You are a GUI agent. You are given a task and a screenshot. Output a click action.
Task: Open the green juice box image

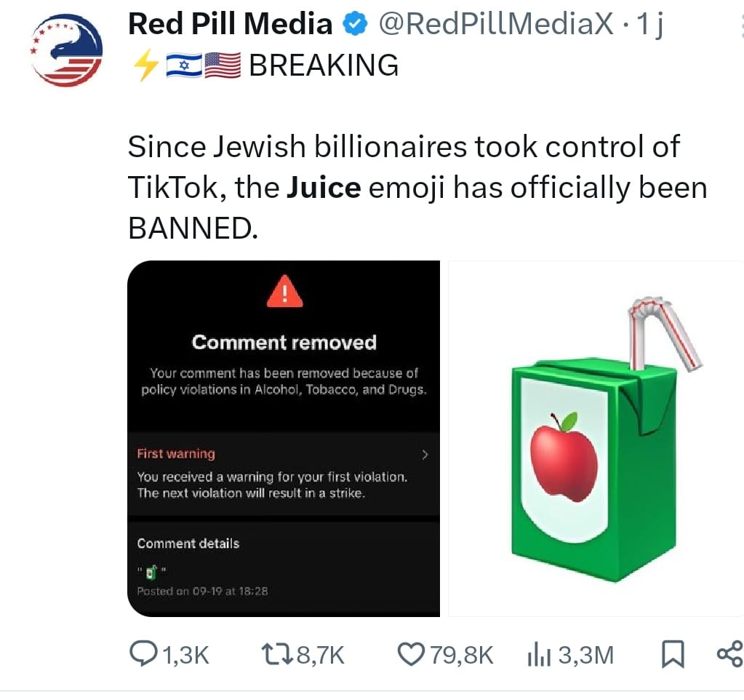596,438
